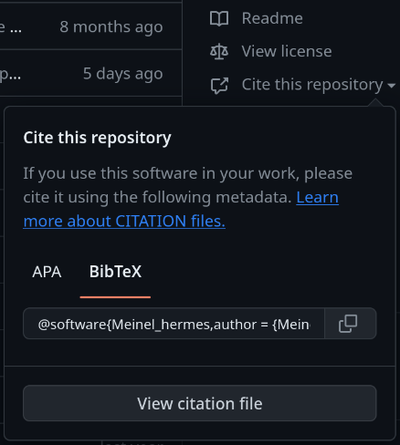Click the popup's triangular pointer under the caret
Image resolution: width=400 pixels, height=445 pixels.
pyautogui.click(x=376, y=103)
